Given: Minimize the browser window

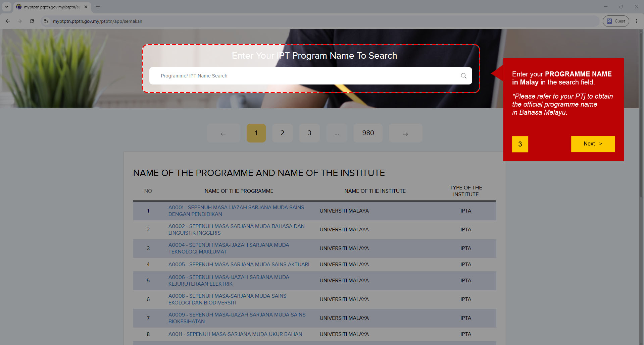Looking at the screenshot, I should (606, 7).
